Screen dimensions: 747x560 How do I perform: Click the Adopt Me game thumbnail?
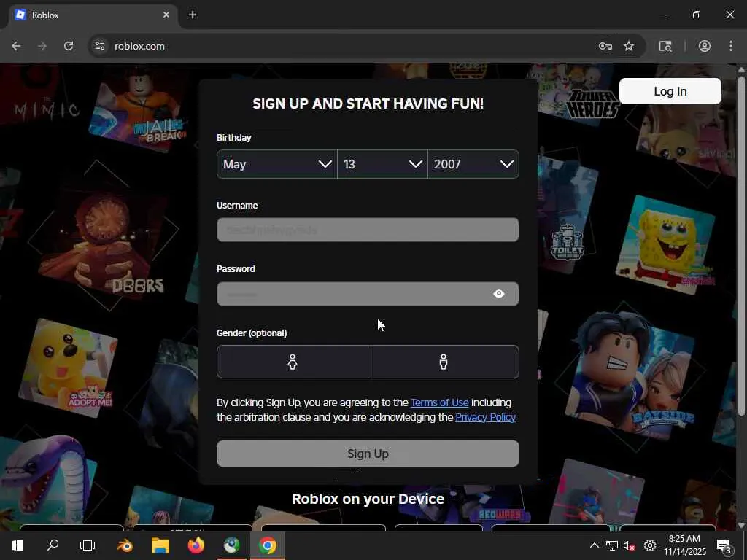(x=67, y=368)
